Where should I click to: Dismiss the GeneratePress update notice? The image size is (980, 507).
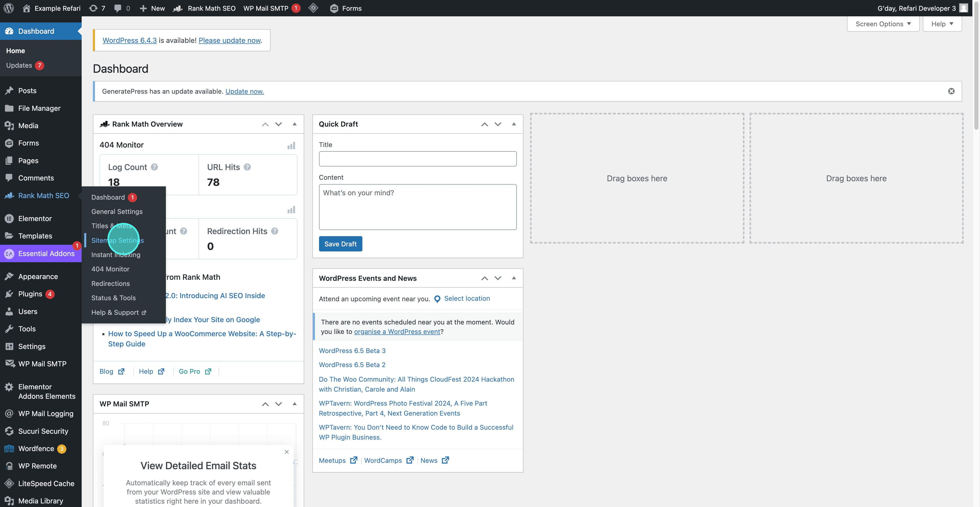(x=951, y=91)
